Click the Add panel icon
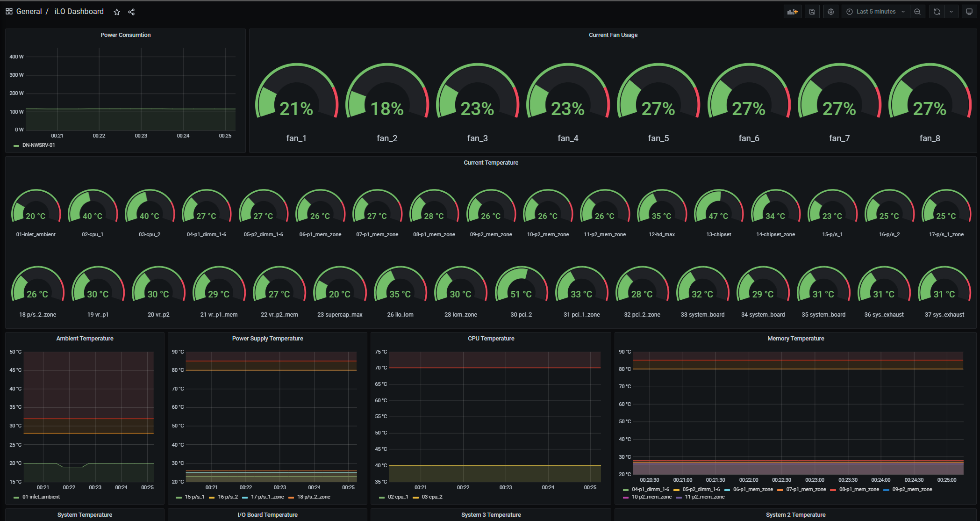 (x=792, y=12)
